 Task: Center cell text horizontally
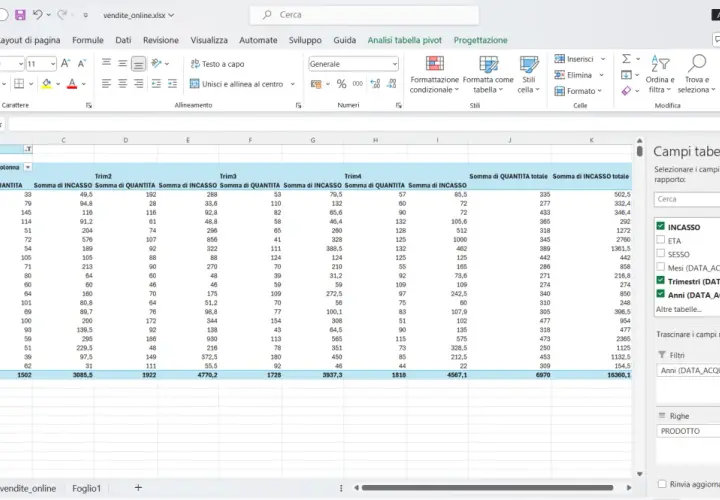tap(122, 84)
